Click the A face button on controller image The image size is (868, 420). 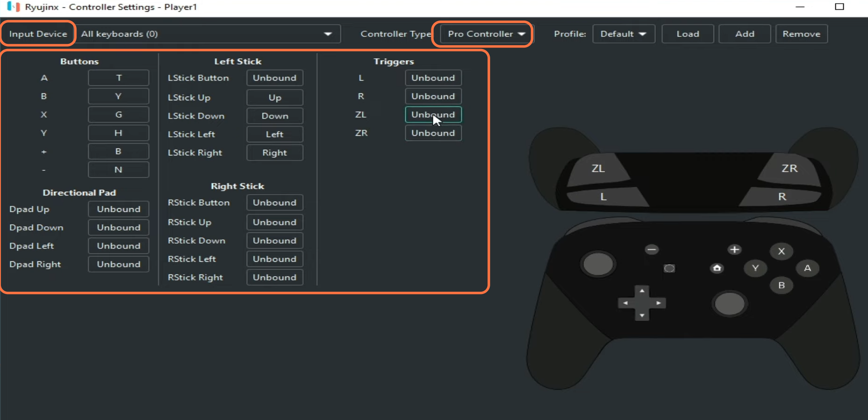[808, 268]
